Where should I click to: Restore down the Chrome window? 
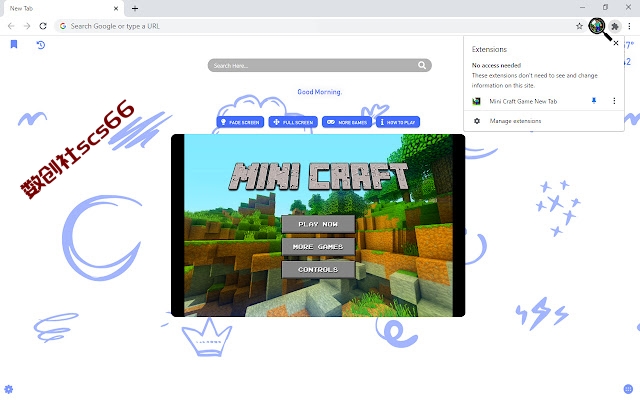point(605,7)
